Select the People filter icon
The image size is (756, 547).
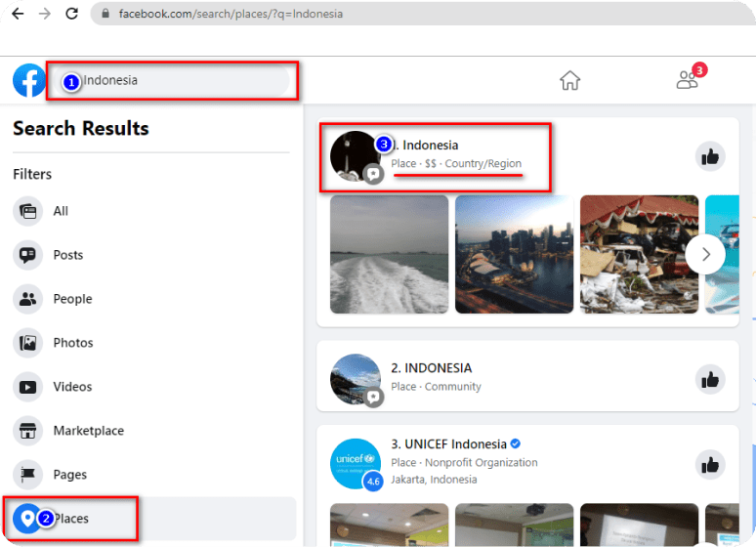[x=27, y=299]
